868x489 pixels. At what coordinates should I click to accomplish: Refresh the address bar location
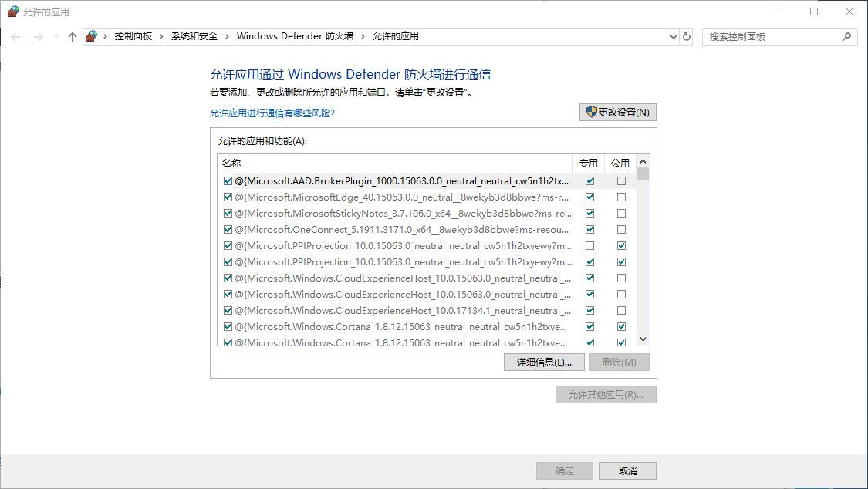(x=687, y=36)
